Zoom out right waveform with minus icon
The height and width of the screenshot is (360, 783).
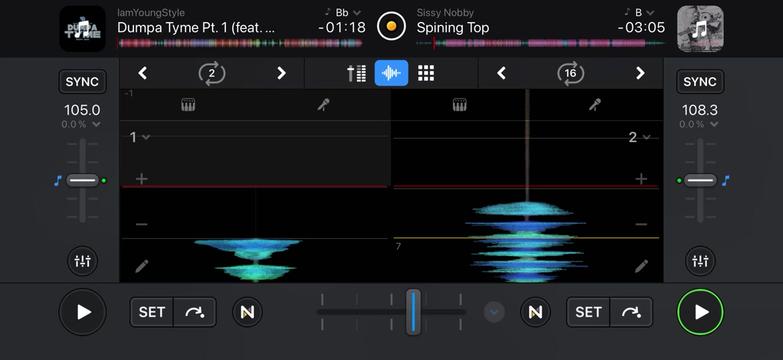click(x=641, y=225)
